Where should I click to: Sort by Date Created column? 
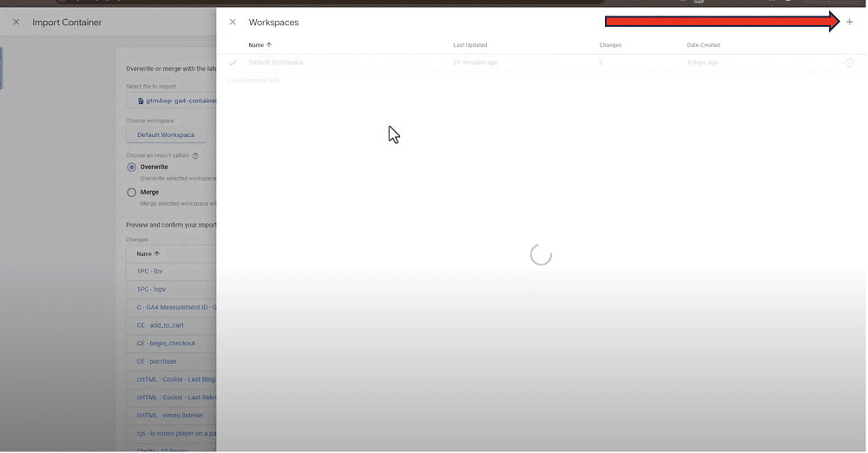click(703, 45)
